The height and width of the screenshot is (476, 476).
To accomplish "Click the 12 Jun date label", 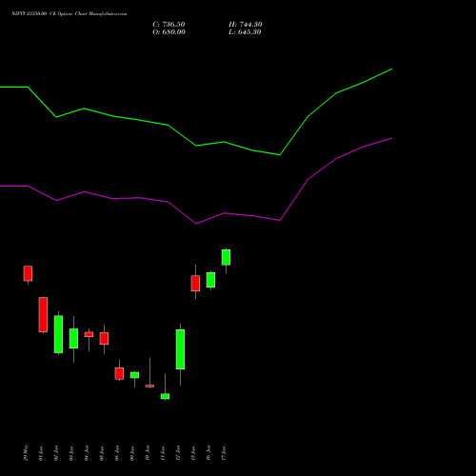I will pos(178,453).
